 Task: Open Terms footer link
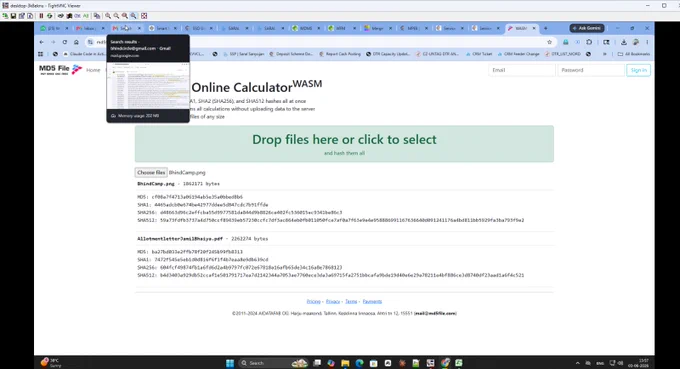351,301
